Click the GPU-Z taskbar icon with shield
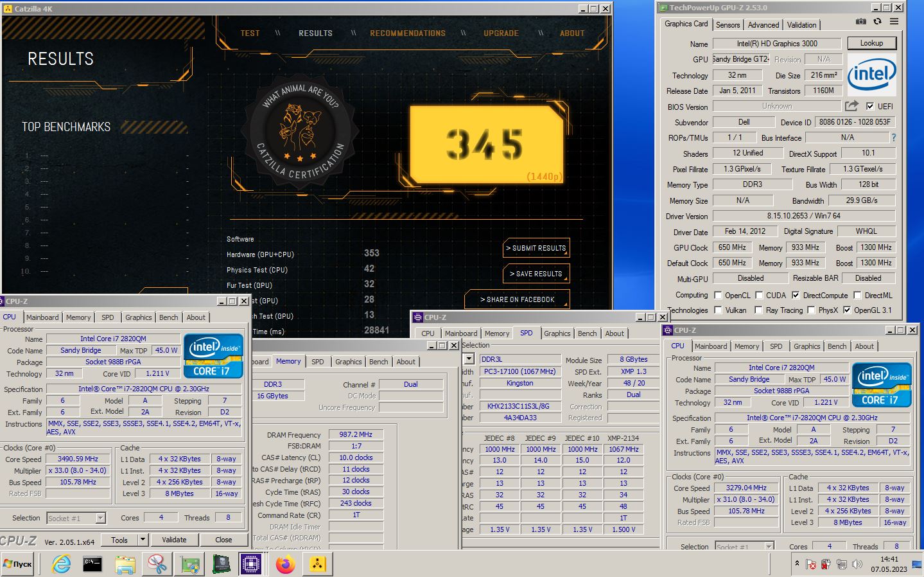Viewport: 924px width, 577px height. click(x=190, y=564)
